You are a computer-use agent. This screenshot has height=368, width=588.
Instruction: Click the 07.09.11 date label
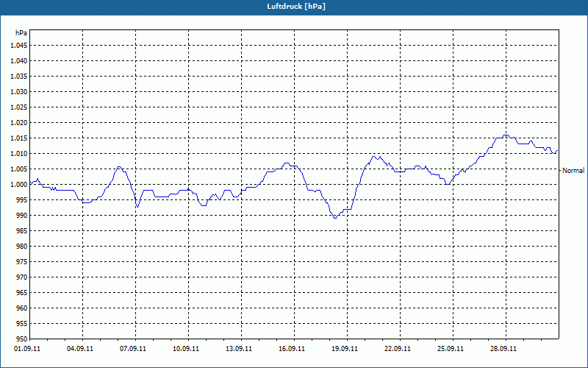(133, 349)
